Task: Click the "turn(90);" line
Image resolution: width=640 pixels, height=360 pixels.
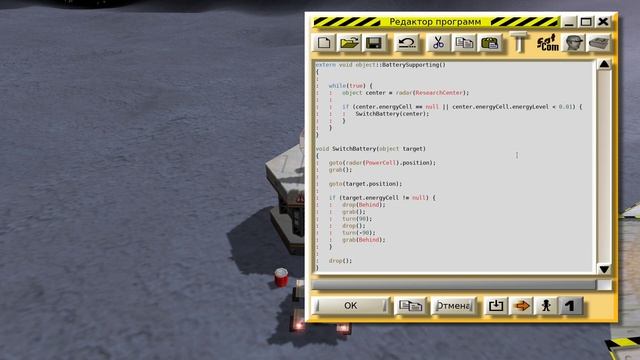Action: click(357, 219)
